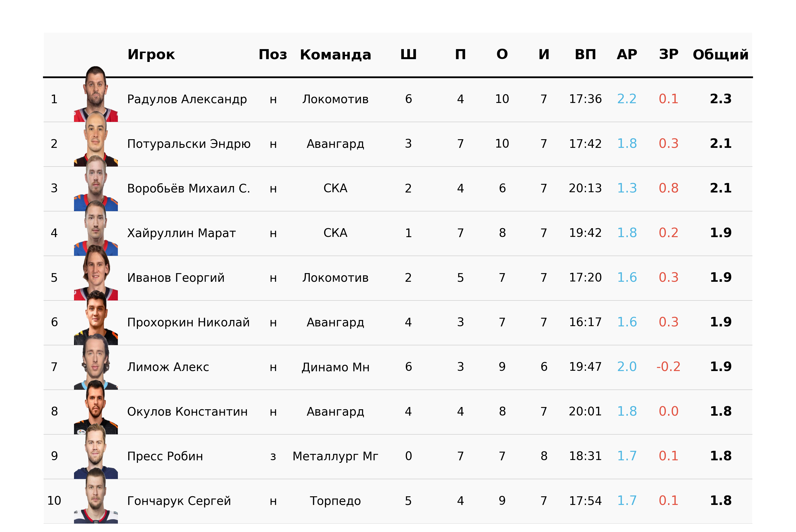The image size is (796, 532).
Task: Click Лимож Алекс's player photo
Action: [x=96, y=362]
